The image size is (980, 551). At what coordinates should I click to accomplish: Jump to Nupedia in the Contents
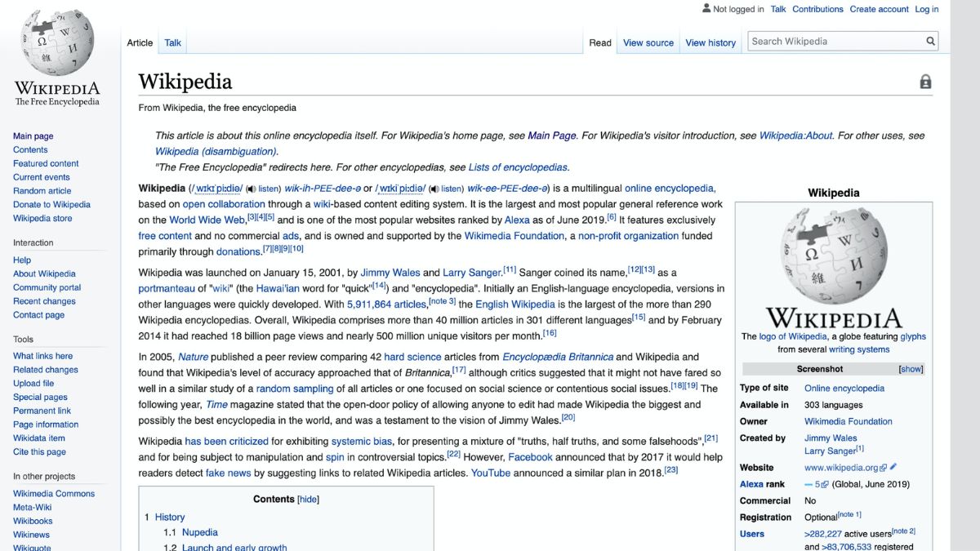(x=200, y=533)
